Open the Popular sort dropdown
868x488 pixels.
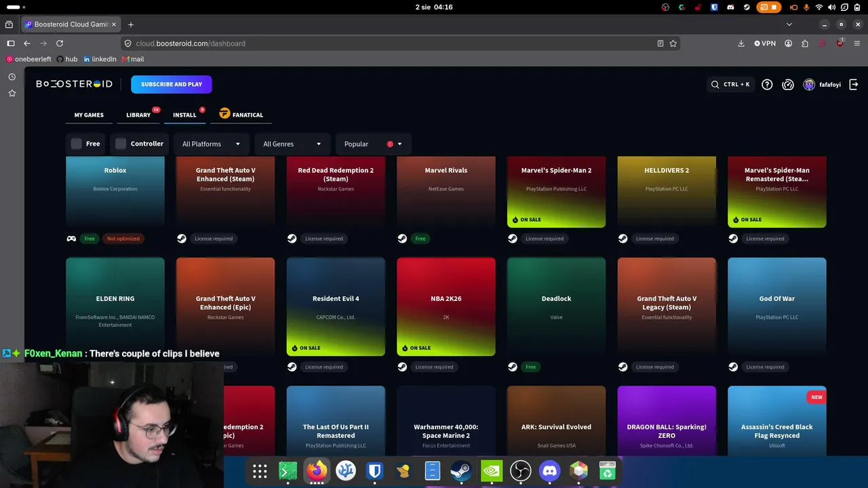[x=373, y=144]
